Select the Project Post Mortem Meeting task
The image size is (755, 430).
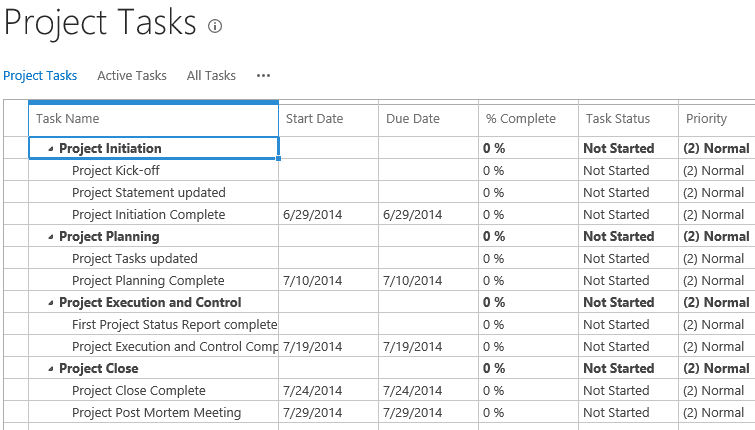click(154, 413)
